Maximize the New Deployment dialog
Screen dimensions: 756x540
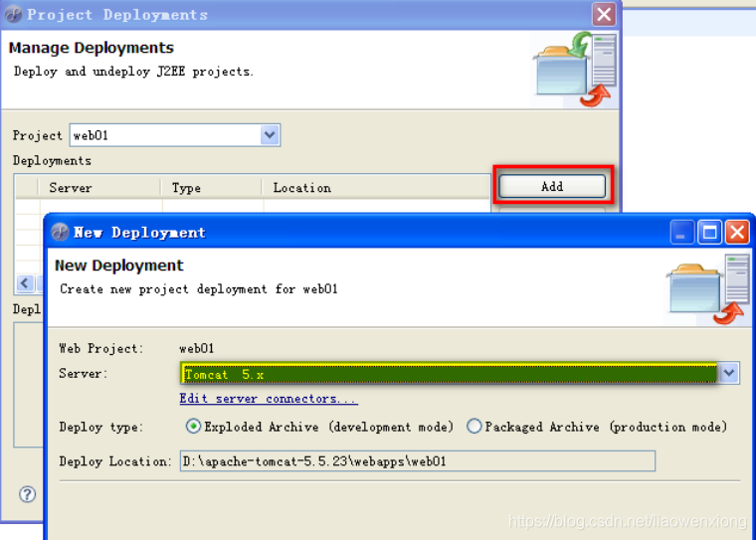tap(709, 233)
